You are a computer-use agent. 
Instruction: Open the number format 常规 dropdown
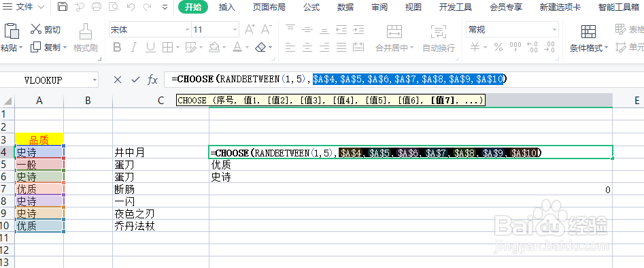point(555,30)
